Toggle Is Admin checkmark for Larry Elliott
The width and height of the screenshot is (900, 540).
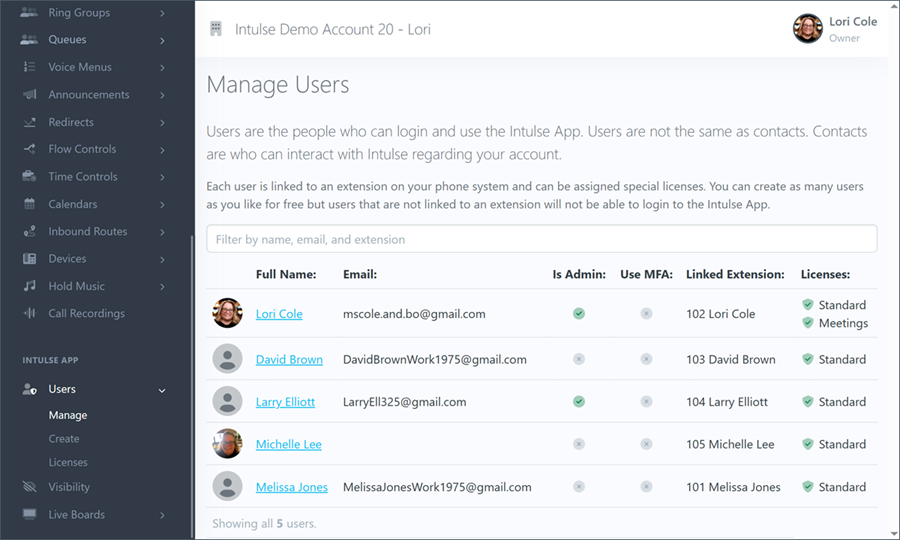[x=578, y=402]
